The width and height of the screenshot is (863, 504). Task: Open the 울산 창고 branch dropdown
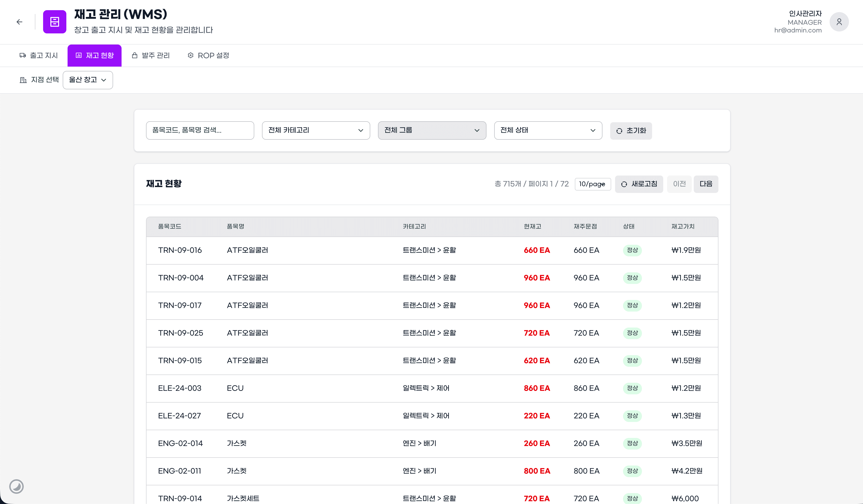[88, 80]
